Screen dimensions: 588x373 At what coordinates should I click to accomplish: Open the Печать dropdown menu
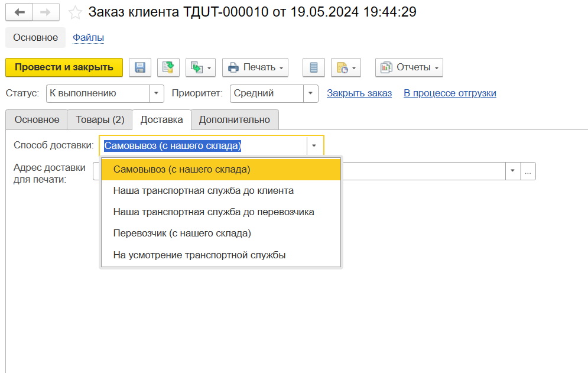click(x=255, y=67)
